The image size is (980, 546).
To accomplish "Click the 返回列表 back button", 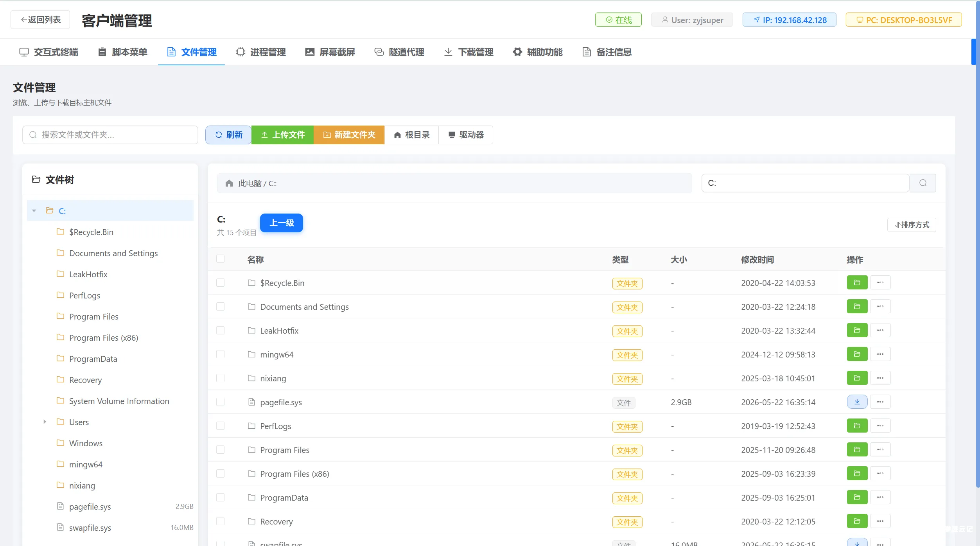I will (40, 20).
